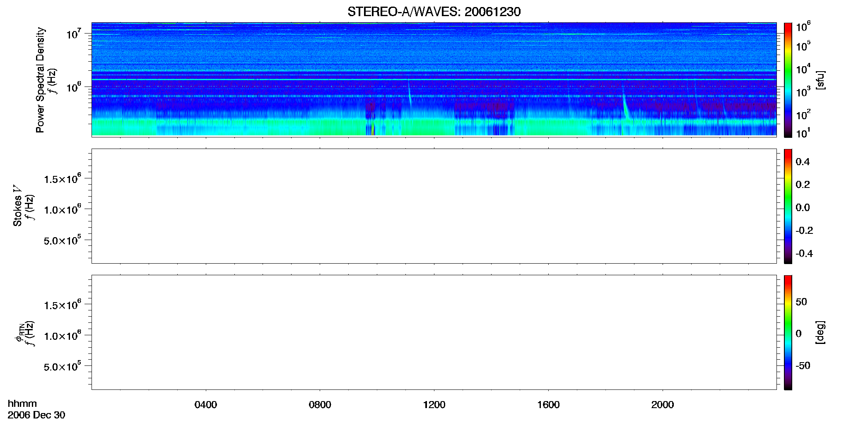The height and width of the screenshot is (447, 868).
Task: Click the sfu colorbar of the top panel
Action: pos(788,80)
